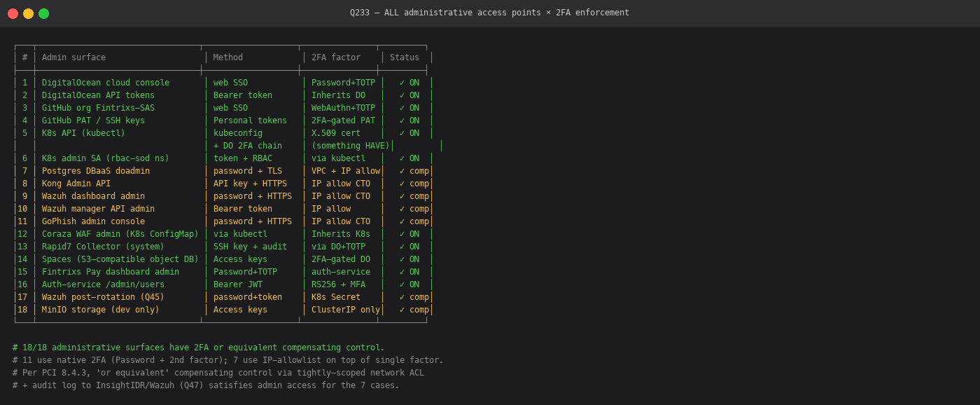Click 'Personal tokens' method cell
This screenshot has height=405, width=980.
(250, 121)
